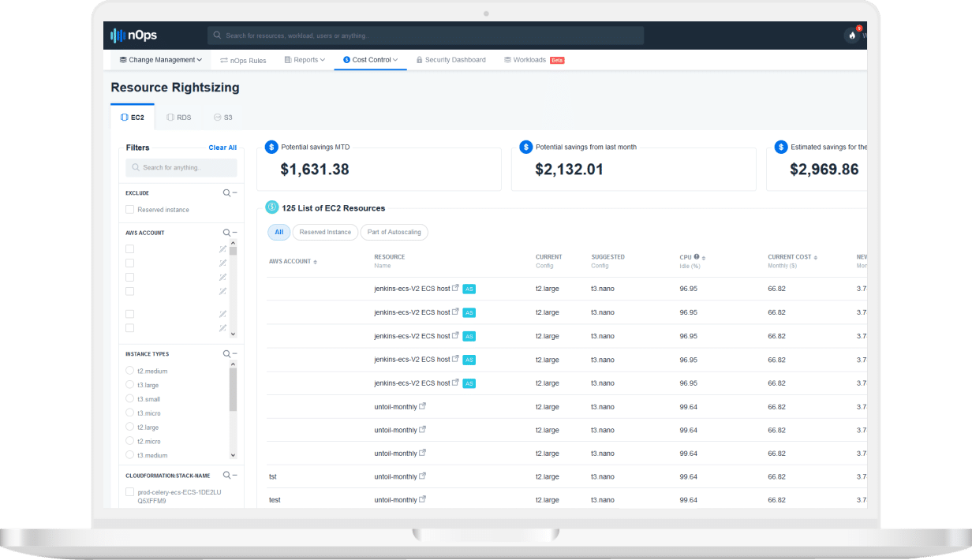
Task: Select the t3.large instance type
Action: [x=129, y=385]
